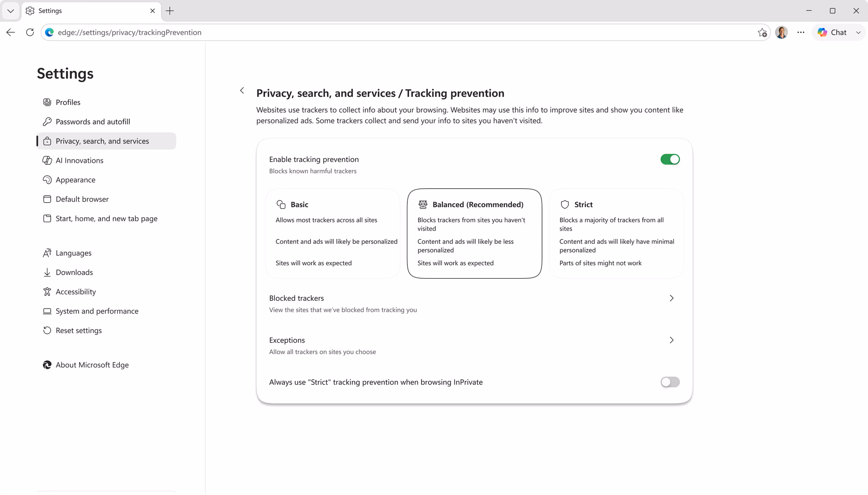Open Default browser settings

[107, 199]
